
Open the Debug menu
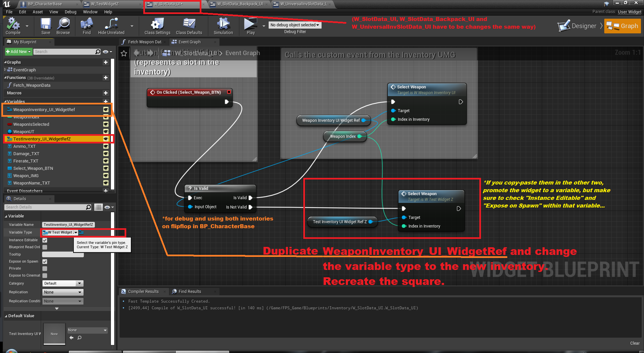pos(70,12)
